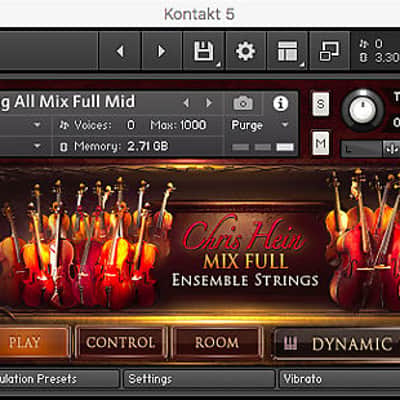Select next instrument arrow beside instrument name
Image resolution: width=400 pixels, height=400 pixels.
pos(209,103)
